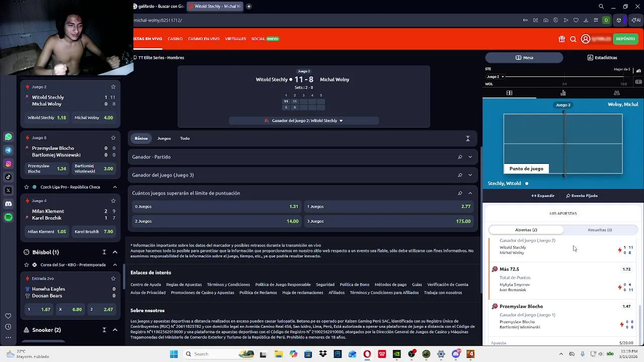Screen dimensions: 644x362
Task: Open Ganador del juego 2 dropdown
Action: 304,121
